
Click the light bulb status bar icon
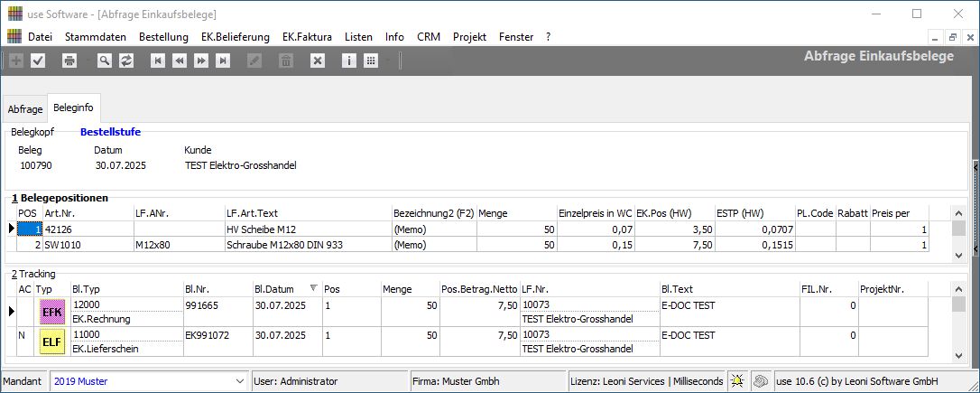[738, 381]
